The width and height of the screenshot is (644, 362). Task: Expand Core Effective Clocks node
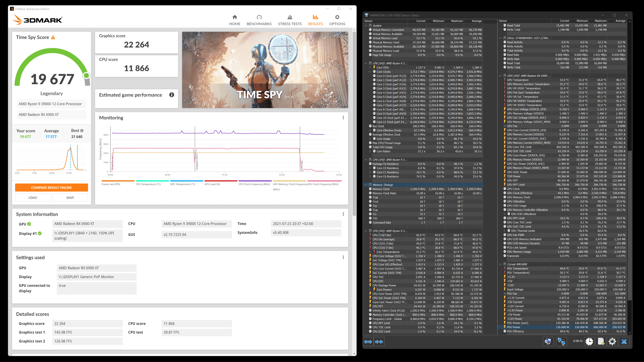click(370, 130)
